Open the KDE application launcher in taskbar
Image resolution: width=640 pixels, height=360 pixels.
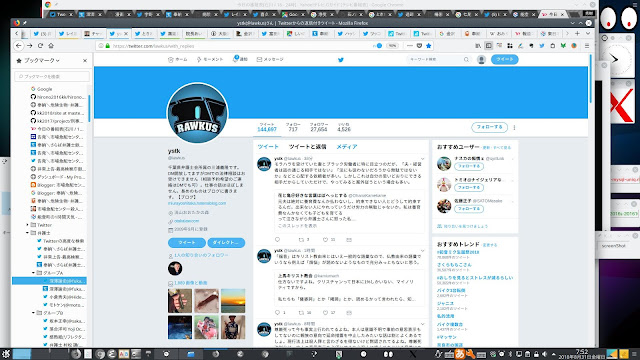pyautogui.click(x=5, y=354)
